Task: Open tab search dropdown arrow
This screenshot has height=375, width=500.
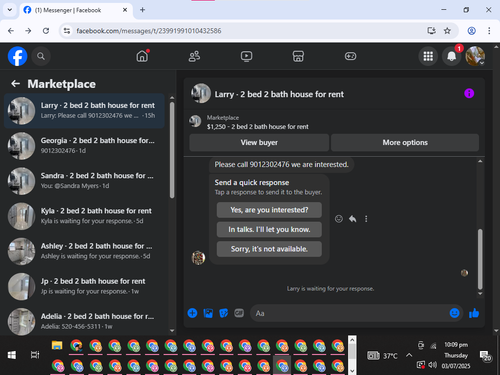Action: 10,10
